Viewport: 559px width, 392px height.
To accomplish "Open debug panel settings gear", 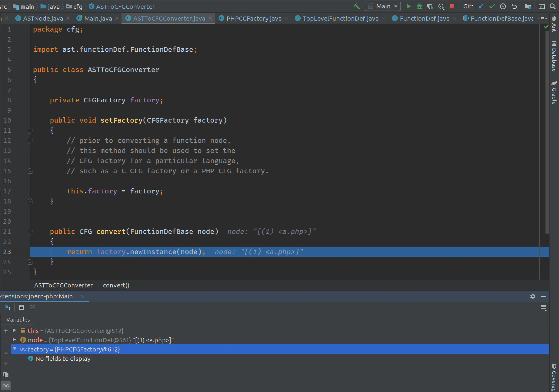I will (x=533, y=296).
